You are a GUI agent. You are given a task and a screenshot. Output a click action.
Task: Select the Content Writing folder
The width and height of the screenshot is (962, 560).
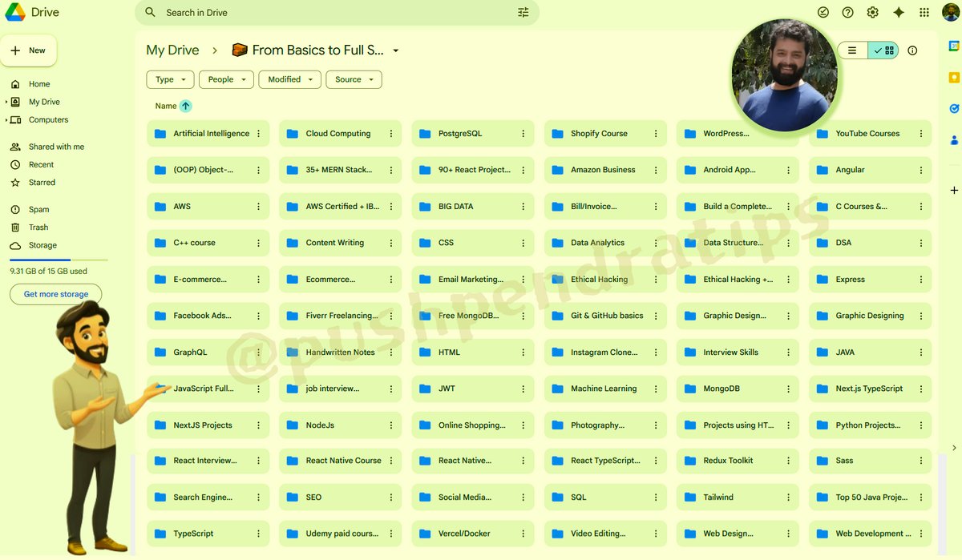click(x=340, y=243)
